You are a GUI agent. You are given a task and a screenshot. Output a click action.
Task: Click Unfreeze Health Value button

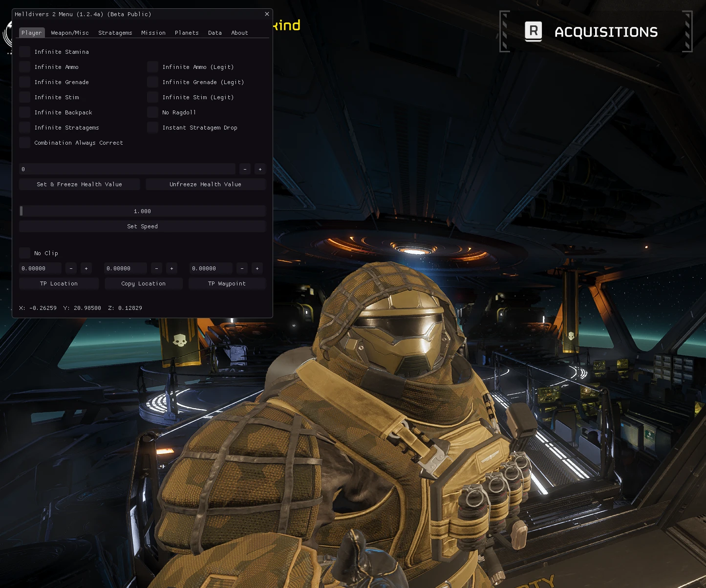[206, 184]
